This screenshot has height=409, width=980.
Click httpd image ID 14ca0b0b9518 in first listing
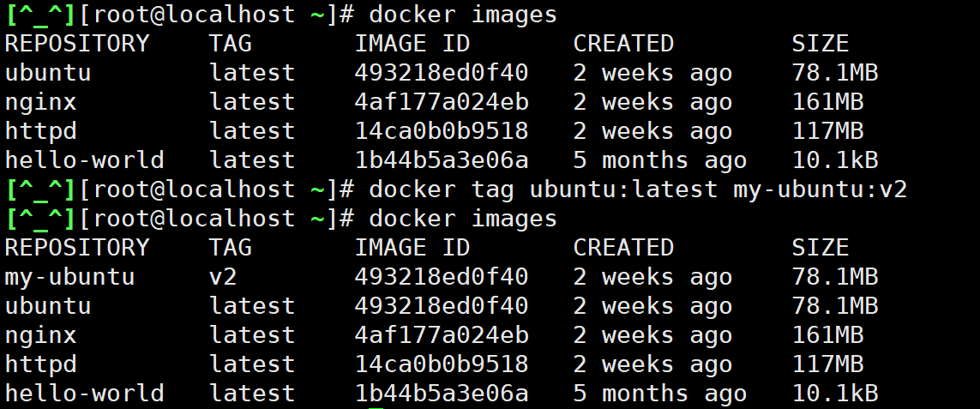(x=442, y=131)
